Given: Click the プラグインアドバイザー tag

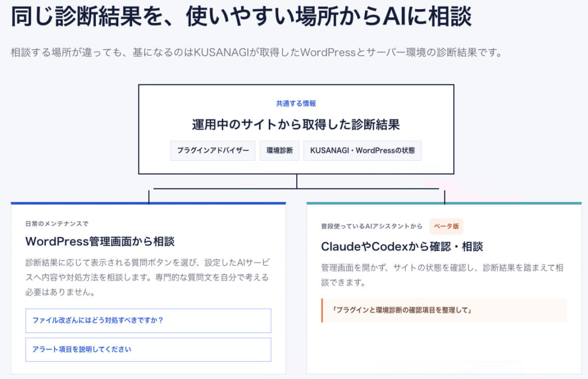Looking at the screenshot, I should 212,150.
